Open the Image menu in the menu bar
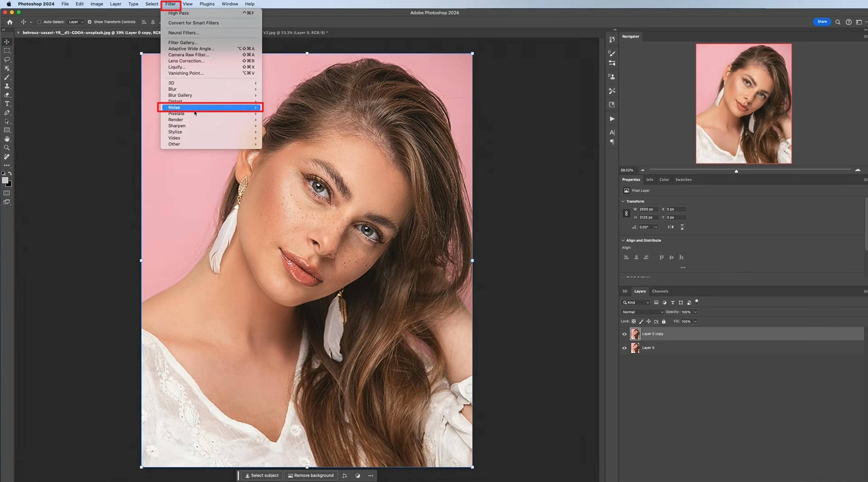Viewport: 868px width, 482px height. coord(96,4)
